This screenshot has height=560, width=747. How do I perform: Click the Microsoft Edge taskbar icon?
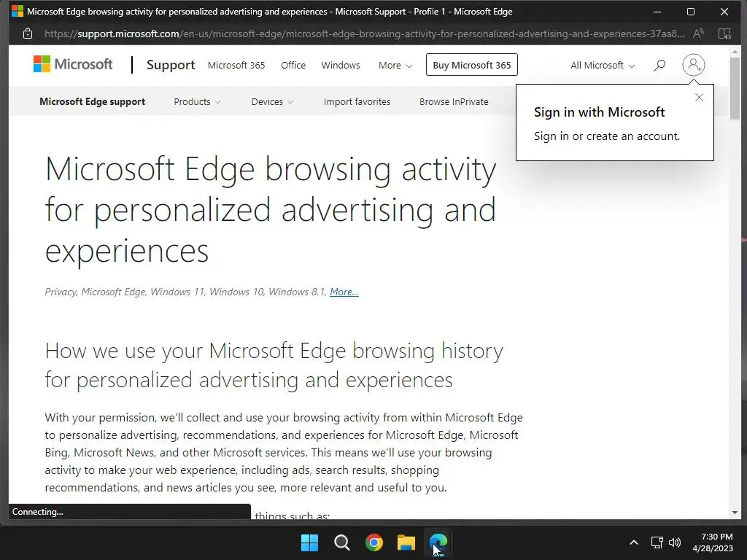click(438, 542)
